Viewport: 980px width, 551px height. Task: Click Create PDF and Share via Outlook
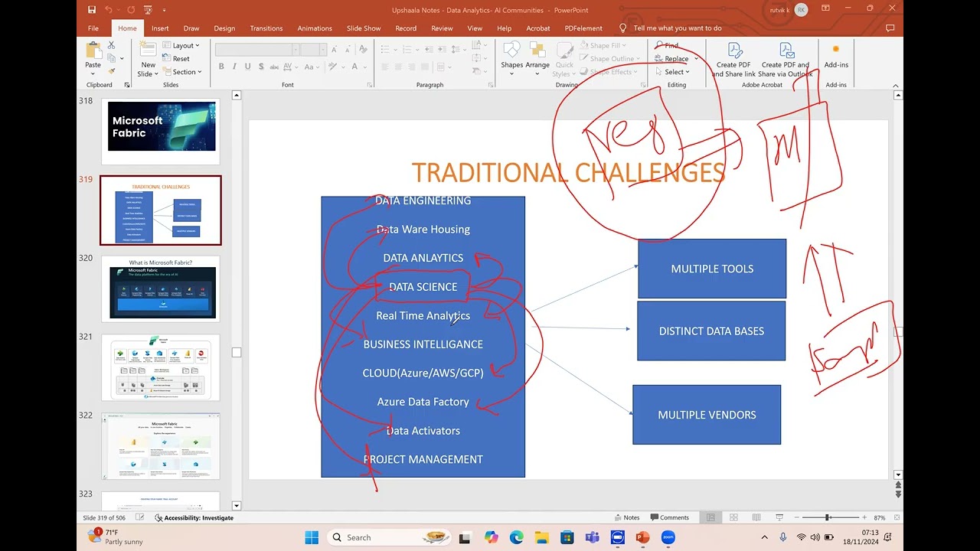point(786,60)
